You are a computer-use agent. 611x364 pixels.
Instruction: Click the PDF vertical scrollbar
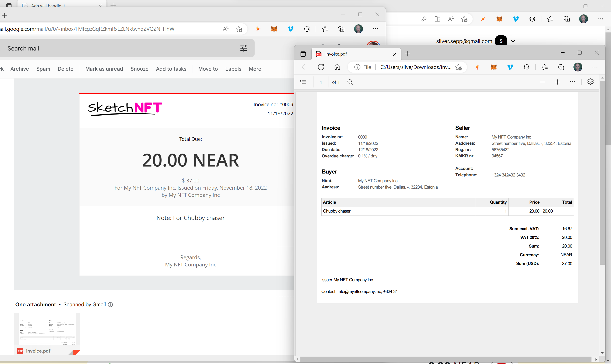click(602, 172)
